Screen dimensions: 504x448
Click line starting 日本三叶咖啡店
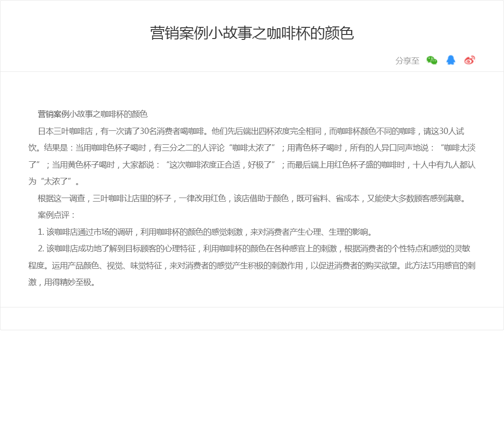(x=251, y=131)
